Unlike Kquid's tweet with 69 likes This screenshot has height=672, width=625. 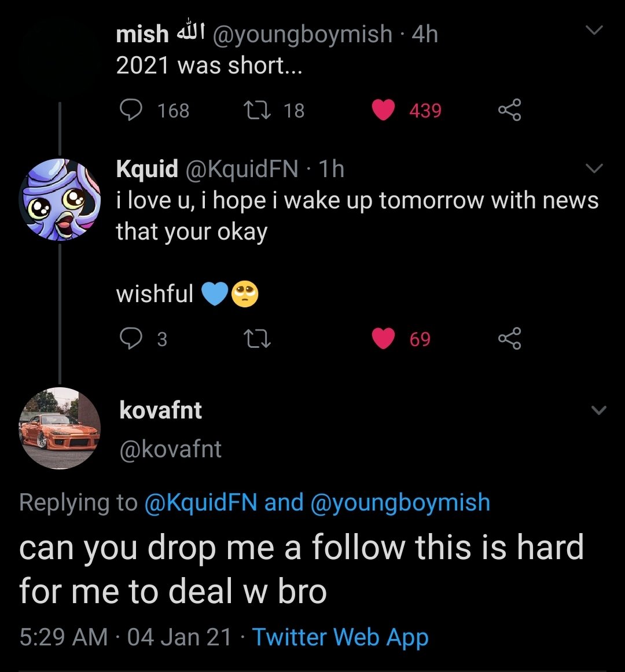tap(383, 339)
